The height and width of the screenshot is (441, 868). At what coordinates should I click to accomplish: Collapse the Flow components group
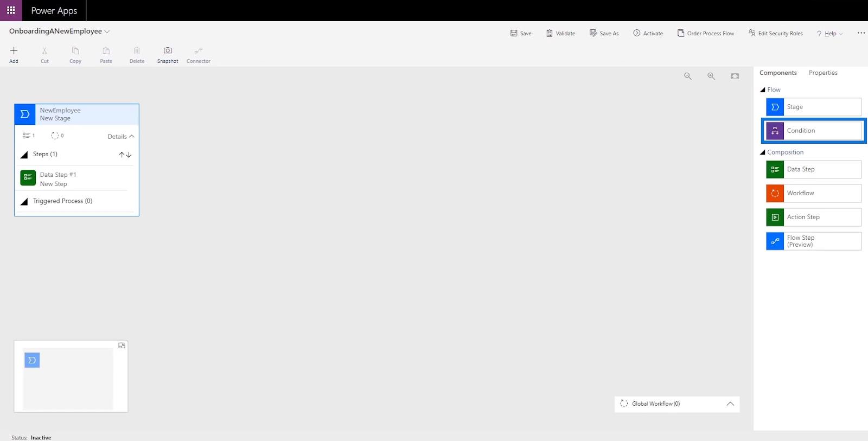762,90
